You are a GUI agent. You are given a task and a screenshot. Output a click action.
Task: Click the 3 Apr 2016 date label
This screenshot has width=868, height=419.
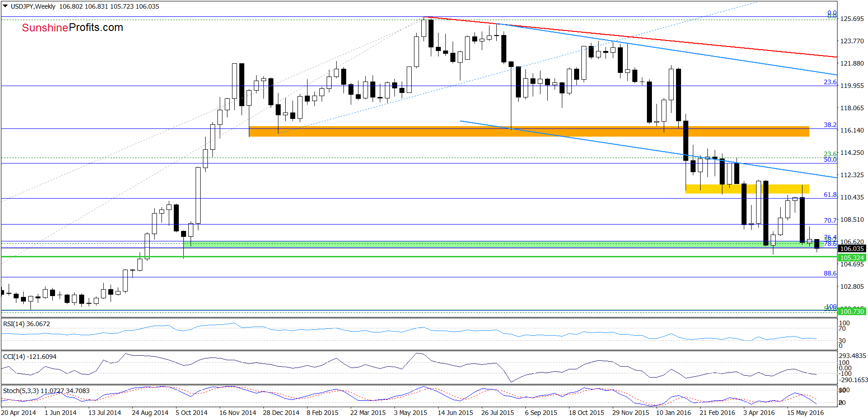coord(759,413)
